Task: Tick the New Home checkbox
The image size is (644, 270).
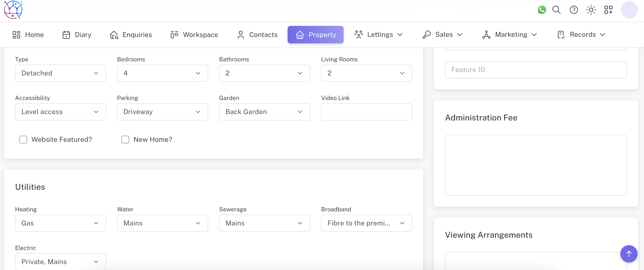Action: click(125, 140)
